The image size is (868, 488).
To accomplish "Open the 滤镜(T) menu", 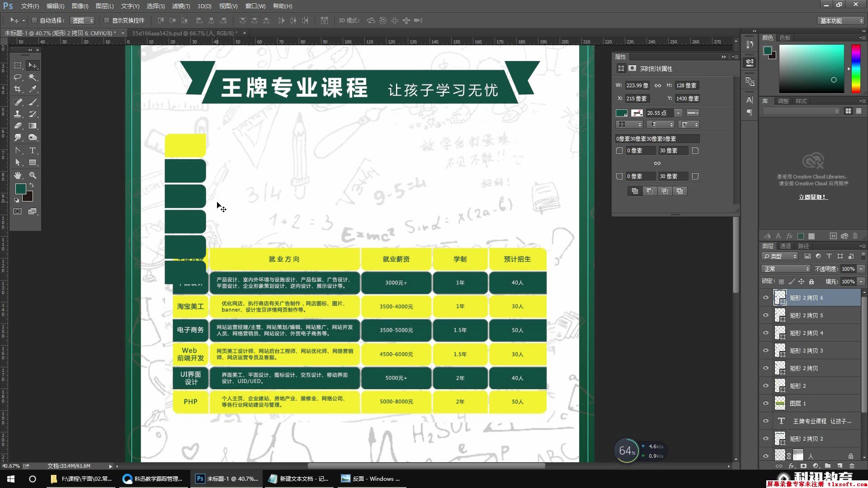I will click(181, 6).
